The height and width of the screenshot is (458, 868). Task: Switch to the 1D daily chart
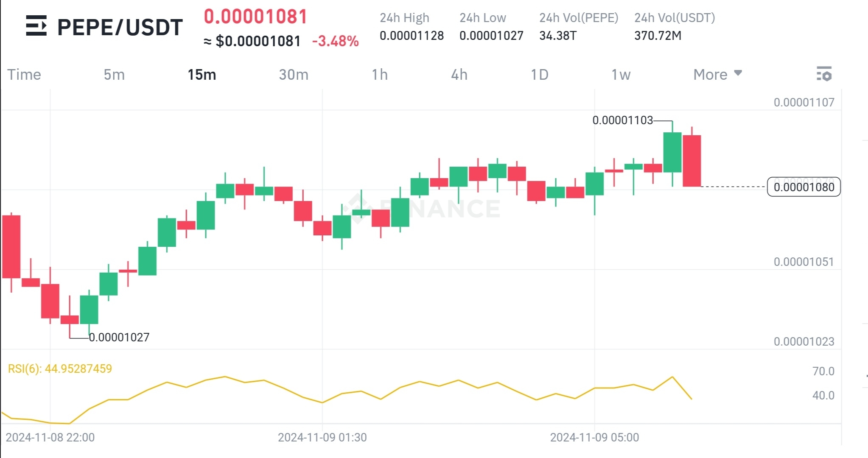pos(540,74)
